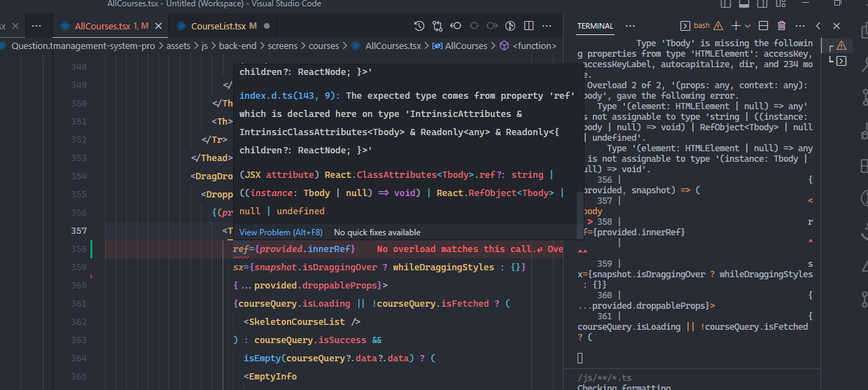Click line number 357 in gutter
Viewport: 868px width, 390px height.
[79, 231]
